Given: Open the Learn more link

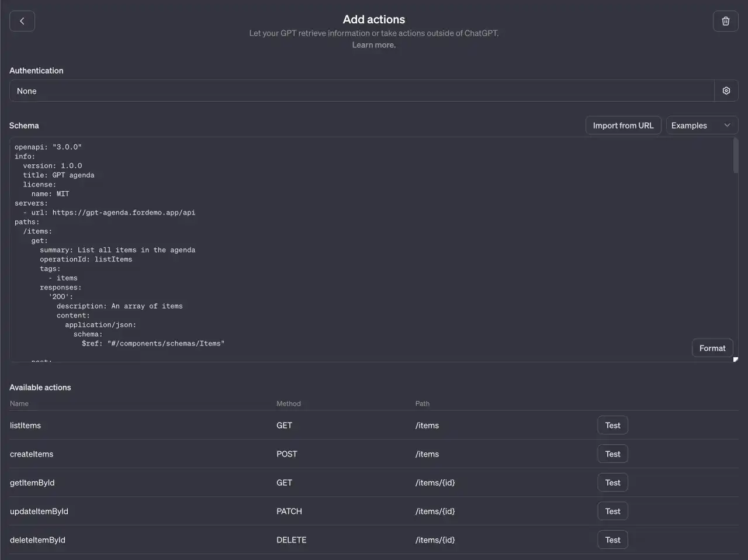Looking at the screenshot, I should click(x=373, y=44).
